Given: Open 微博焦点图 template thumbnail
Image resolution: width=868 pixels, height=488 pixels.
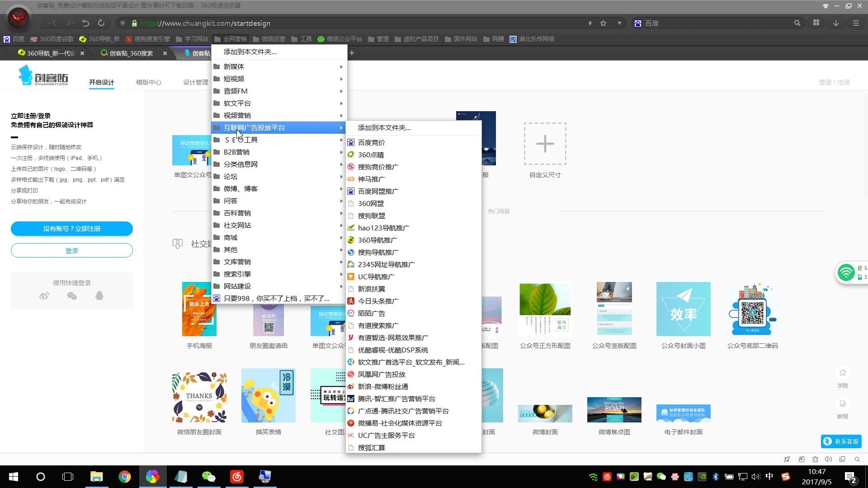Looking at the screenshot, I should (x=614, y=409).
